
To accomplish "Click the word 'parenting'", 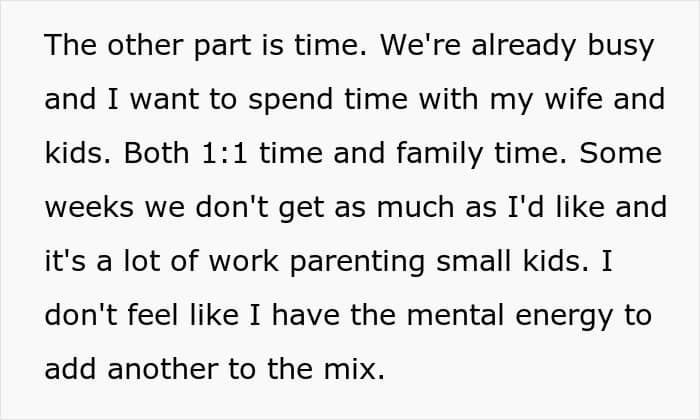I will click(357, 263).
